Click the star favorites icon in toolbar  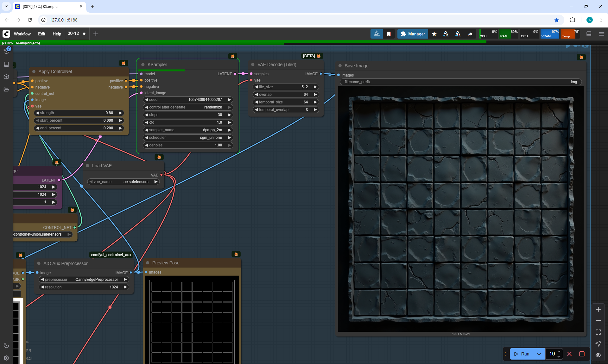click(434, 34)
